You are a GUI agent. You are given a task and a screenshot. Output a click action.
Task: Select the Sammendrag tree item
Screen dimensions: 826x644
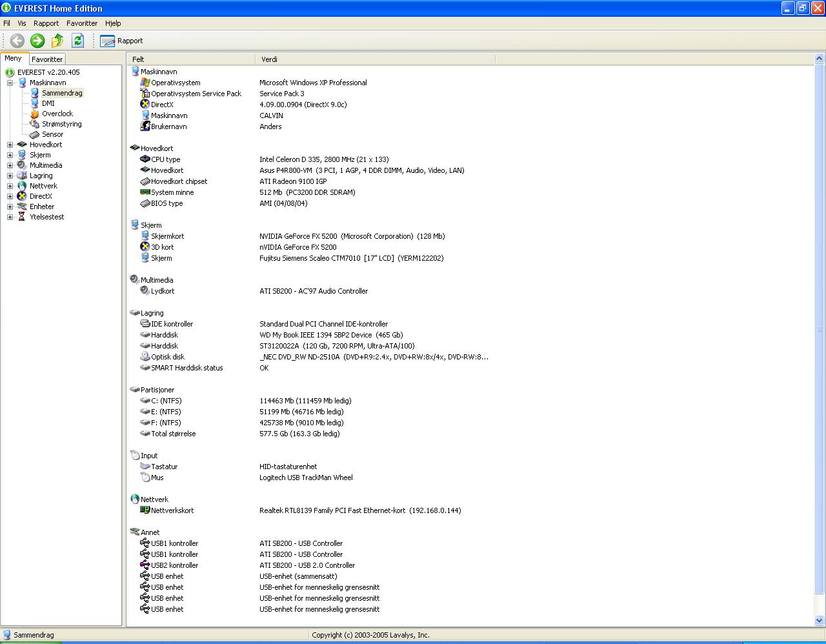[62, 93]
